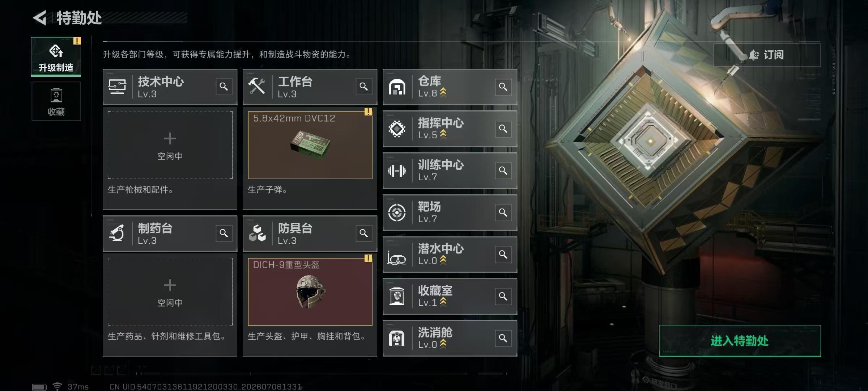Viewport: 868px width, 391px height.
Task: Go back using the arrow beside 特勤处
Action: [40, 18]
